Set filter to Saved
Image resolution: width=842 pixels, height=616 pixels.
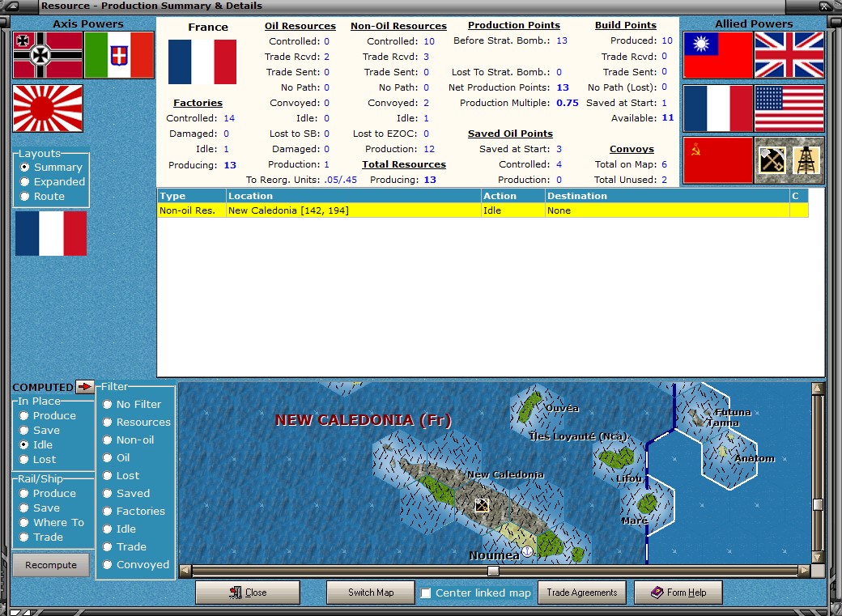[x=108, y=493]
